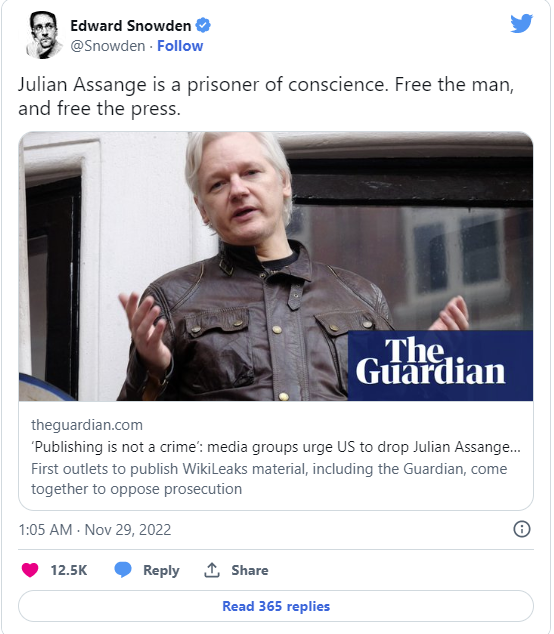Click The Guardian logo overlay
This screenshot has height=634, width=554.
440,366
